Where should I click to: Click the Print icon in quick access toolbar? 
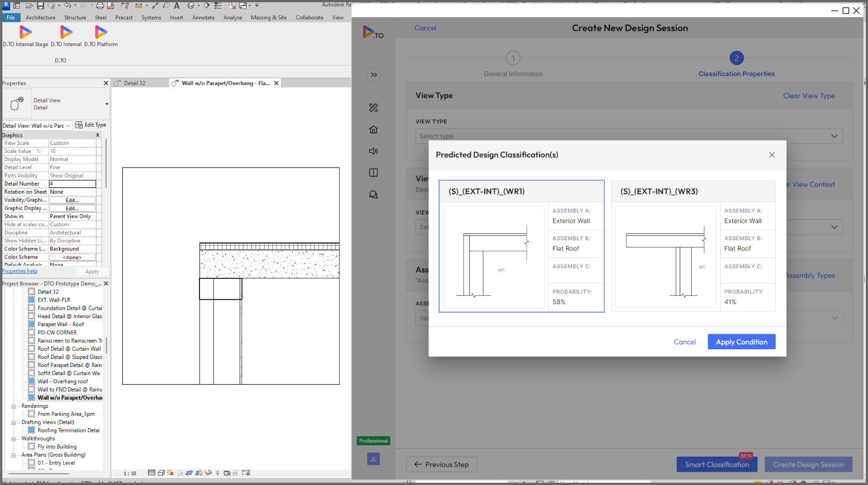click(x=100, y=5)
